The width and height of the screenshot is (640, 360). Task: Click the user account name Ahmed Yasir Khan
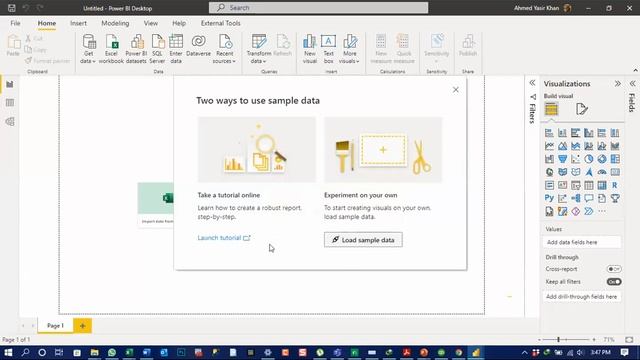click(536, 8)
